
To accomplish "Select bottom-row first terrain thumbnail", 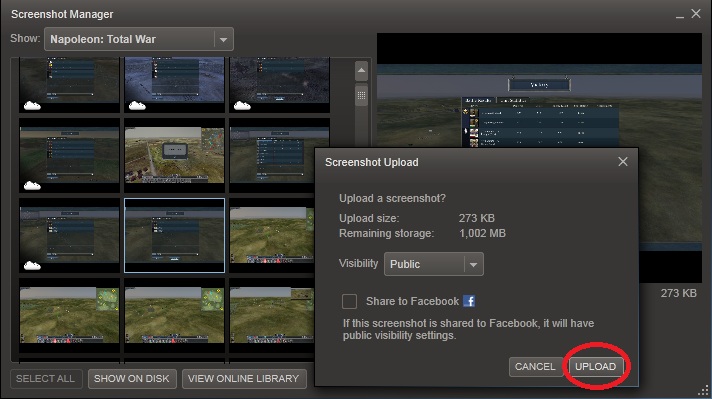I will [69, 315].
